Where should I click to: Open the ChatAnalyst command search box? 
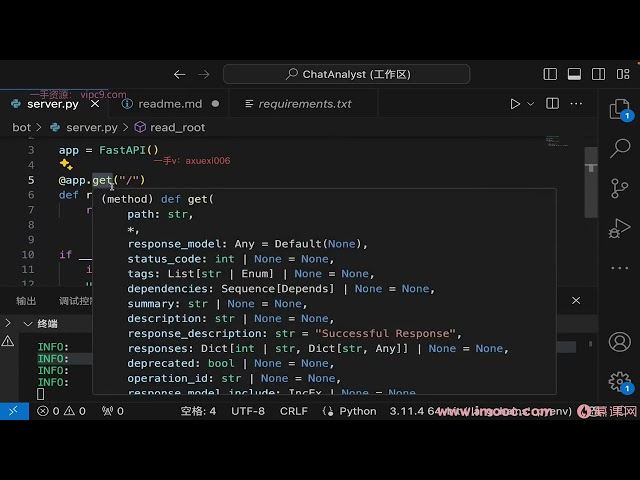[347, 74]
